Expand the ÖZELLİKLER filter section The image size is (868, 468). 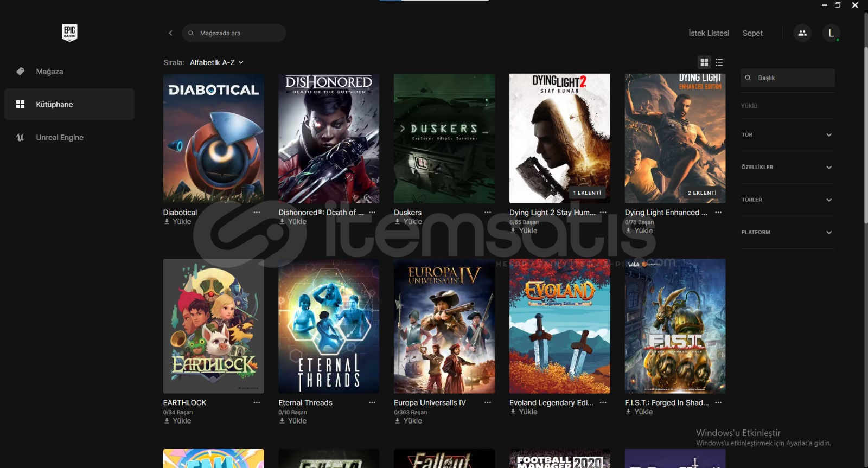click(x=787, y=167)
